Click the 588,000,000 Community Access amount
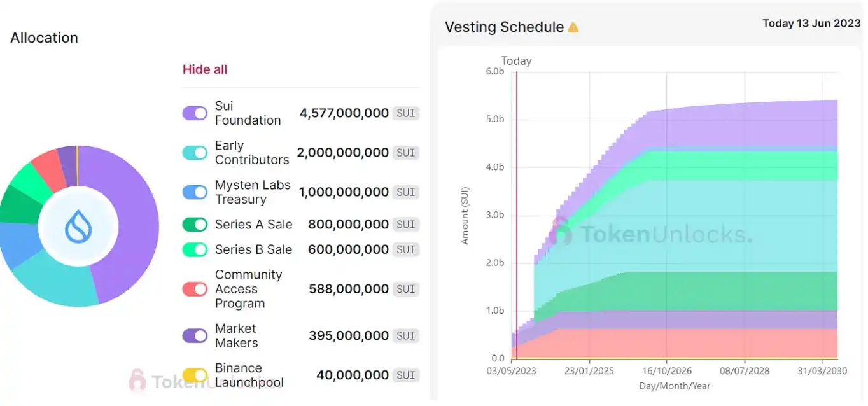Screen dimensions: 868x406 pos(349,289)
